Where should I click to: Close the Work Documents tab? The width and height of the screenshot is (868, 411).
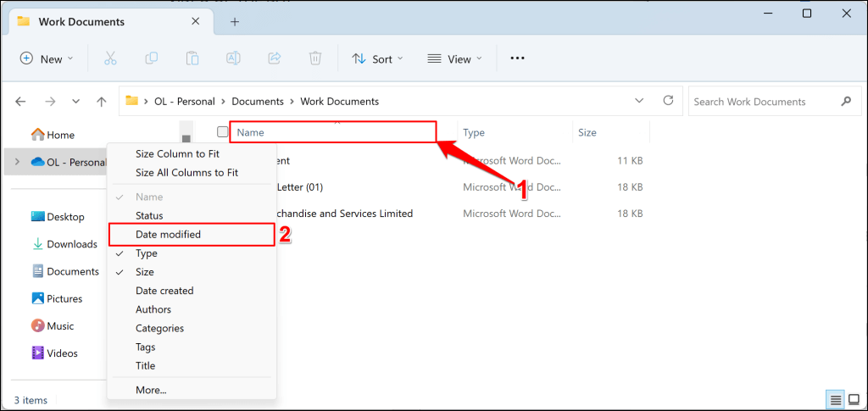[x=196, y=21]
